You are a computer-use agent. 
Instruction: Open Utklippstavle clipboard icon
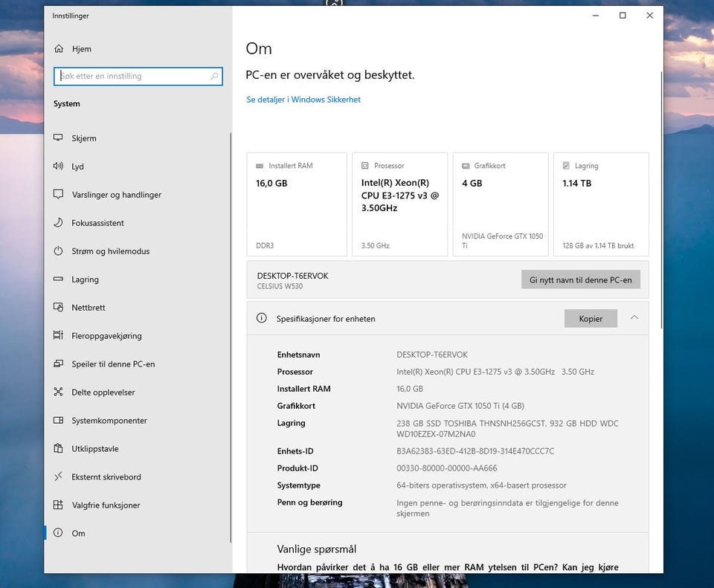(59, 449)
